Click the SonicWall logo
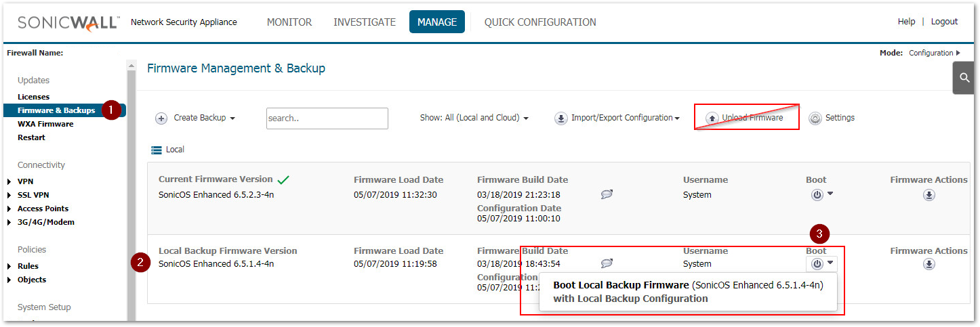Image resolution: width=980 pixels, height=327 pixels. click(x=68, y=22)
